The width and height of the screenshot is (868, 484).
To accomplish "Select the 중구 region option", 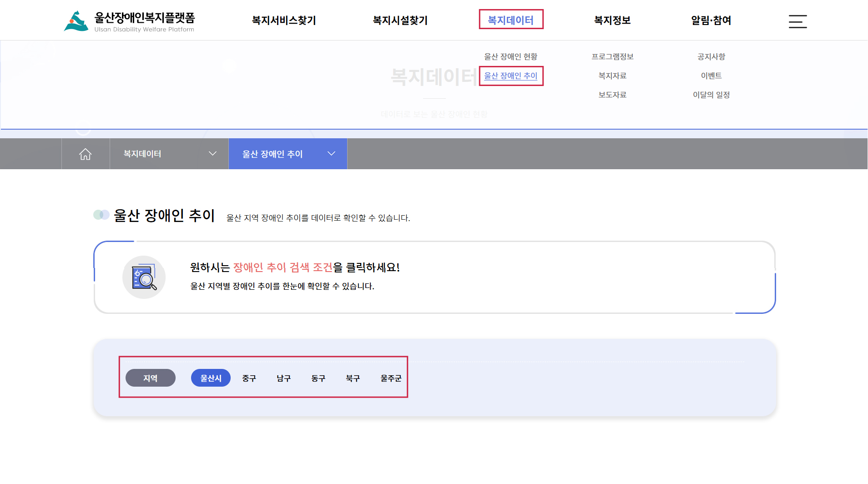I will click(249, 378).
